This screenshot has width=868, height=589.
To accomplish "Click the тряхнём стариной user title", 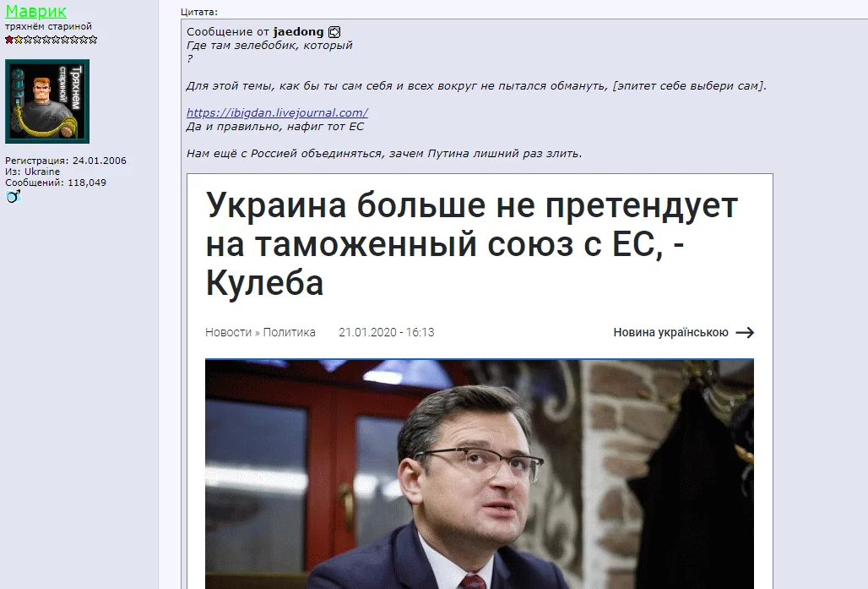I will (48, 26).
